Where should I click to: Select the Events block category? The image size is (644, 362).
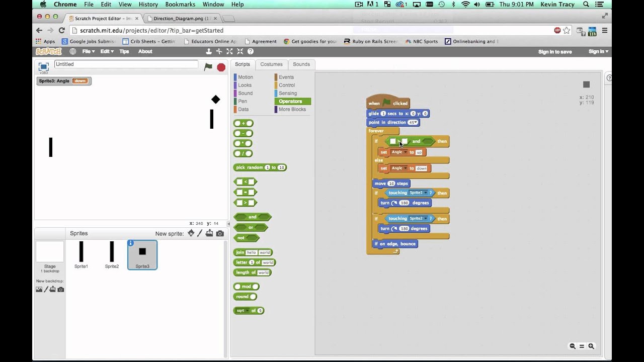click(286, 77)
